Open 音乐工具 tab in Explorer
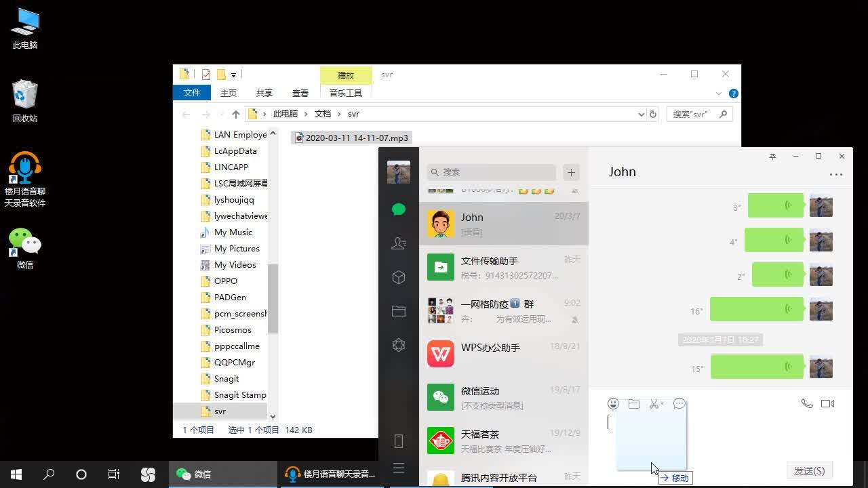This screenshot has width=868, height=488. point(346,93)
